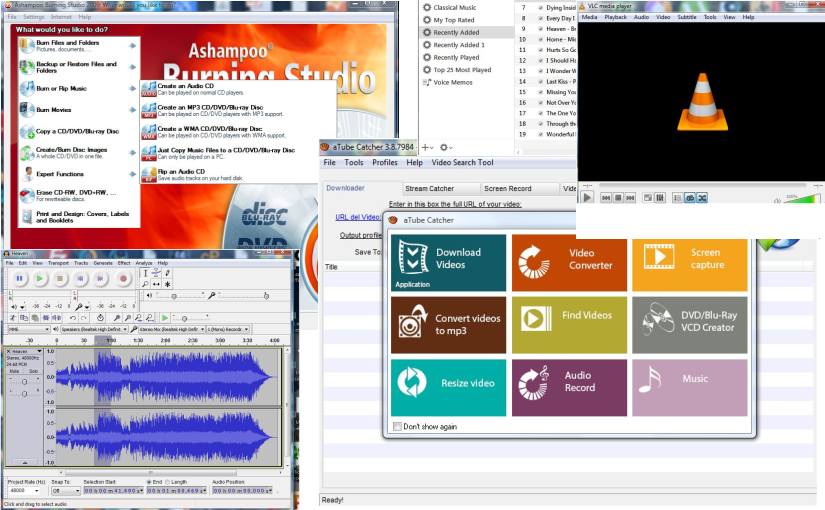825x510 pixels.
Task: Open the Heaven track name dropdown menu
Action: 39,351
